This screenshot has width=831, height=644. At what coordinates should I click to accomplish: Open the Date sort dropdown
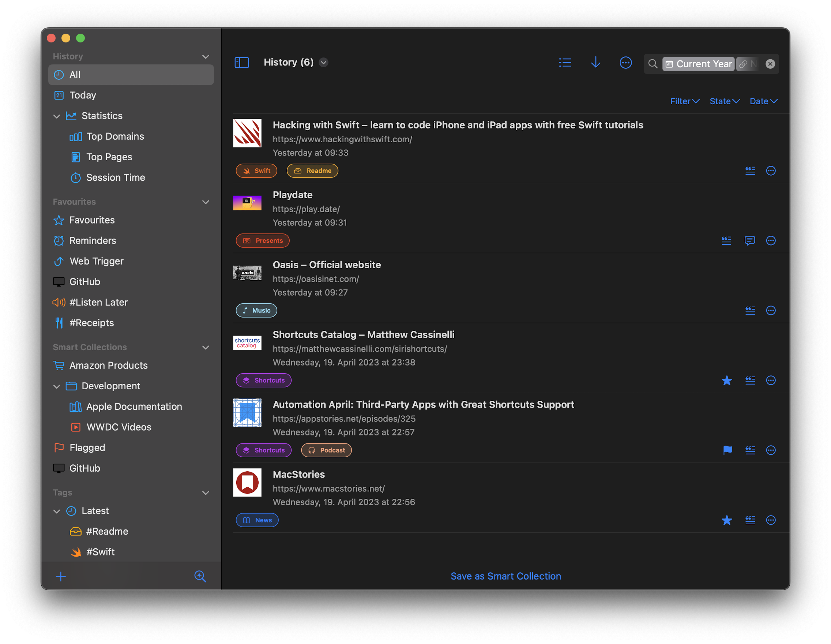pyautogui.click(x=763, y=101)
